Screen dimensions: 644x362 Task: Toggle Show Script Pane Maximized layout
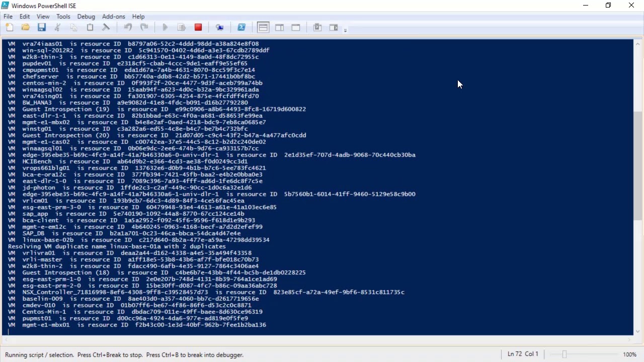(296, 28)
